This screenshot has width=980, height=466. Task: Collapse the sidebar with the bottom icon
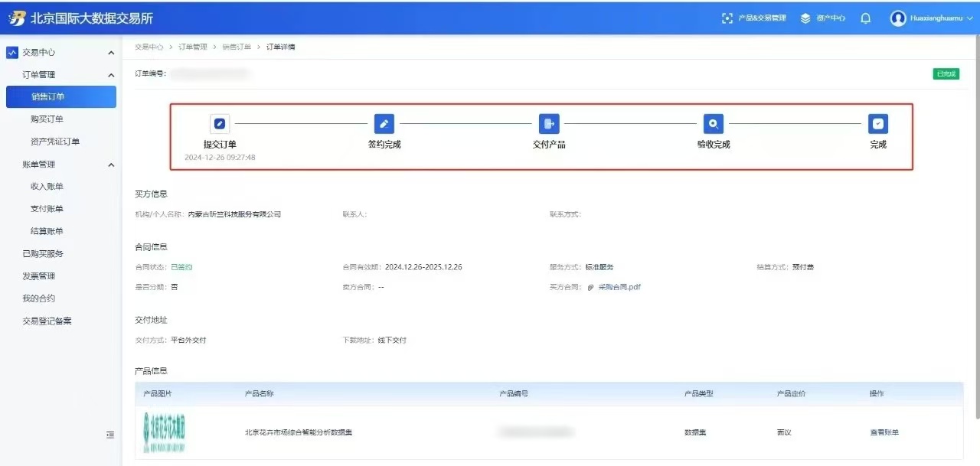tap(110, 435)
